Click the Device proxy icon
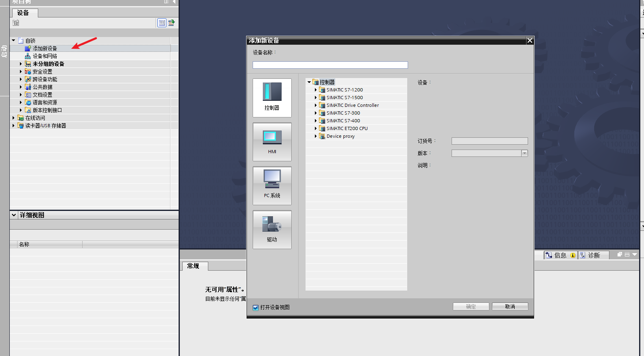Screen dimensions: 644x356 322,136
